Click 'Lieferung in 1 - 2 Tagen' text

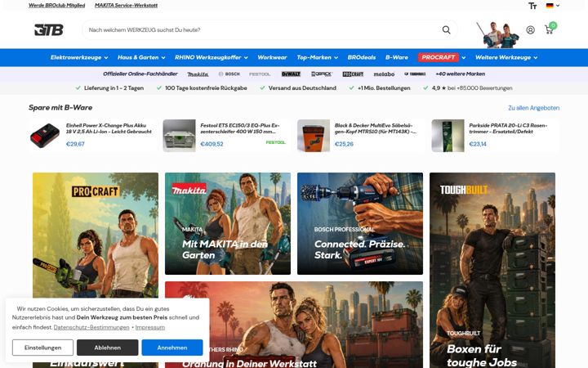(x=114, y=88)
